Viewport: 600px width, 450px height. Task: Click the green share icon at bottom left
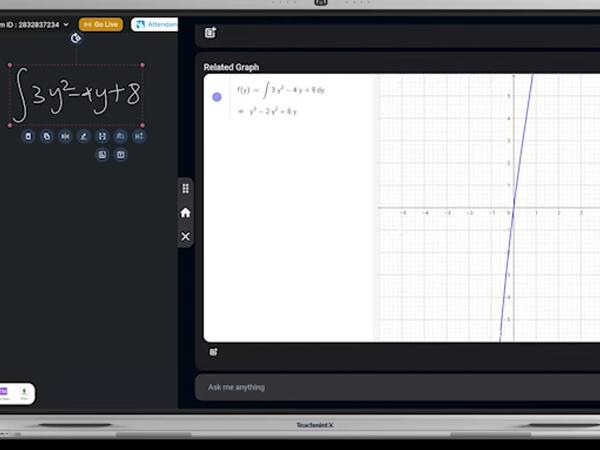coord(24,393)
